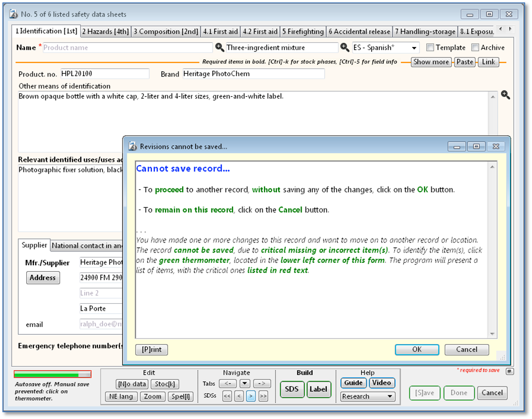Build the SDS with SDS button

(292, 389)
